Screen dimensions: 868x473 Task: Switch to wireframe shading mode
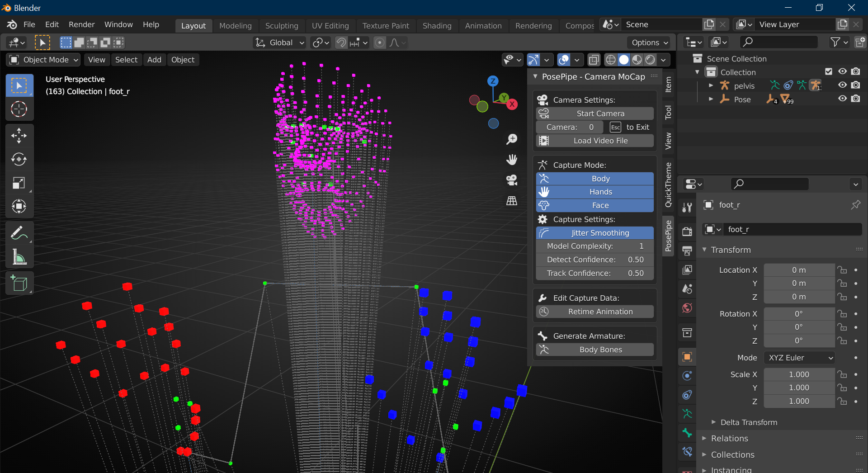611,60
